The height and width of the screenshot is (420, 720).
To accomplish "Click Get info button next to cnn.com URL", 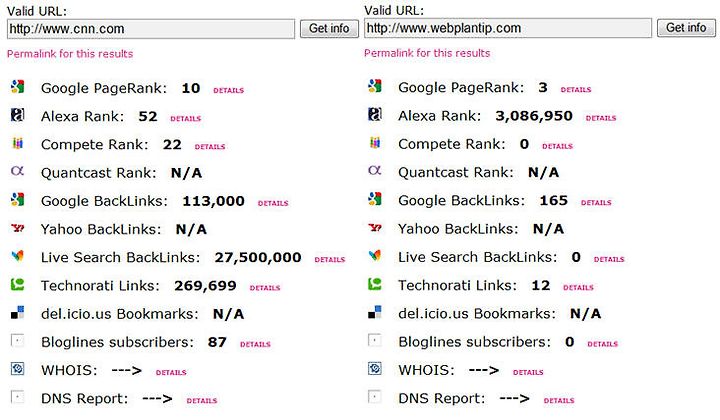I will [x=329, y=29].
